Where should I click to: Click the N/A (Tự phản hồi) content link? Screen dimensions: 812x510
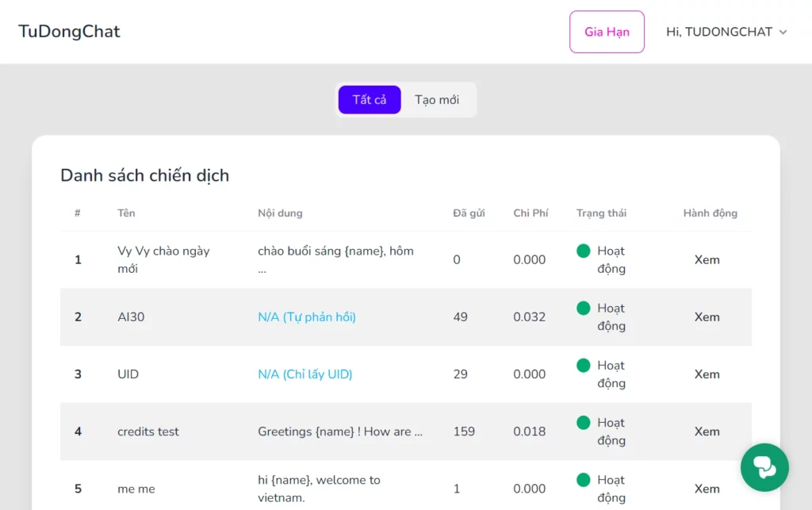pyautogui.click(x=307, y=317)
